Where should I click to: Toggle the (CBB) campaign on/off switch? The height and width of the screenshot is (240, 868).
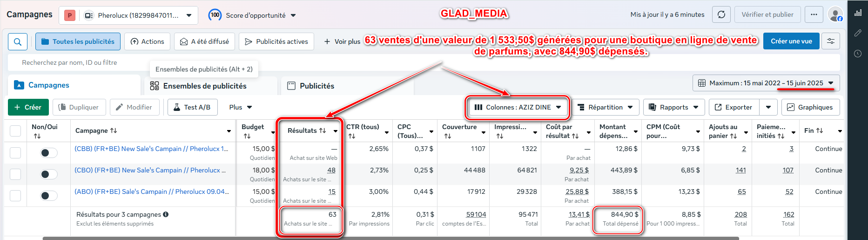click(48, 153)
